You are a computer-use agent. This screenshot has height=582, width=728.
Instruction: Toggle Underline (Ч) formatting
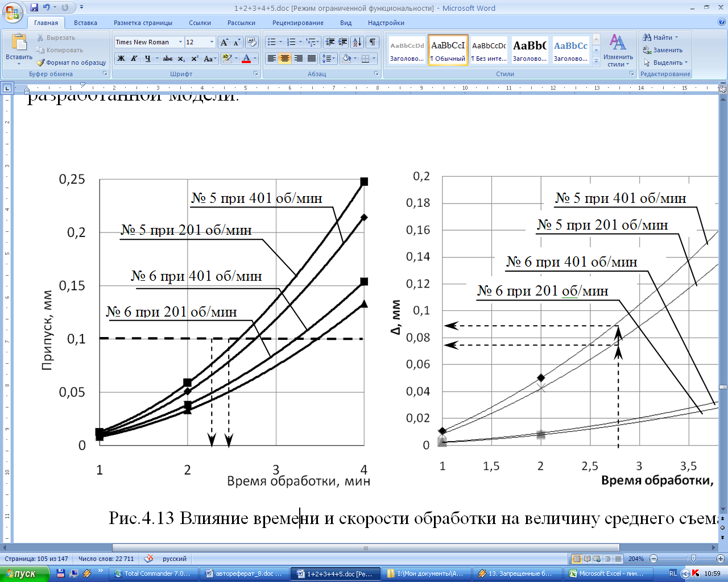tap(147, 59)
